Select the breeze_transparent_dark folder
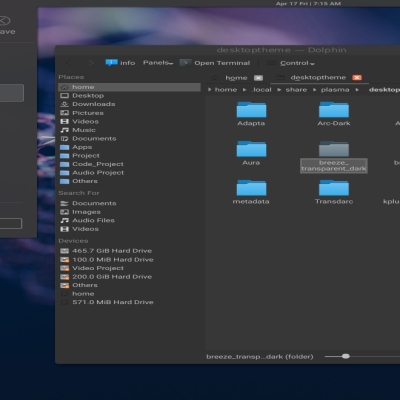Viewport: 400px width, 400px height. [334, 157]
